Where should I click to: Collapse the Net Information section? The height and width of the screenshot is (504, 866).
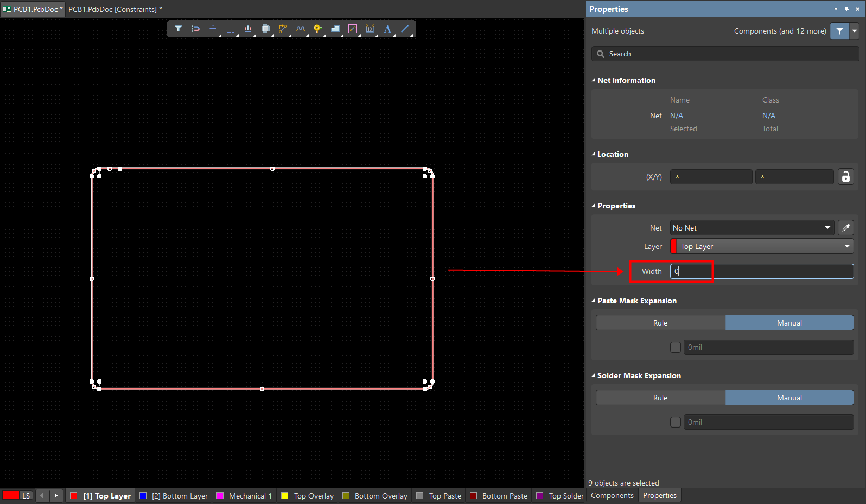coord(594,80)
